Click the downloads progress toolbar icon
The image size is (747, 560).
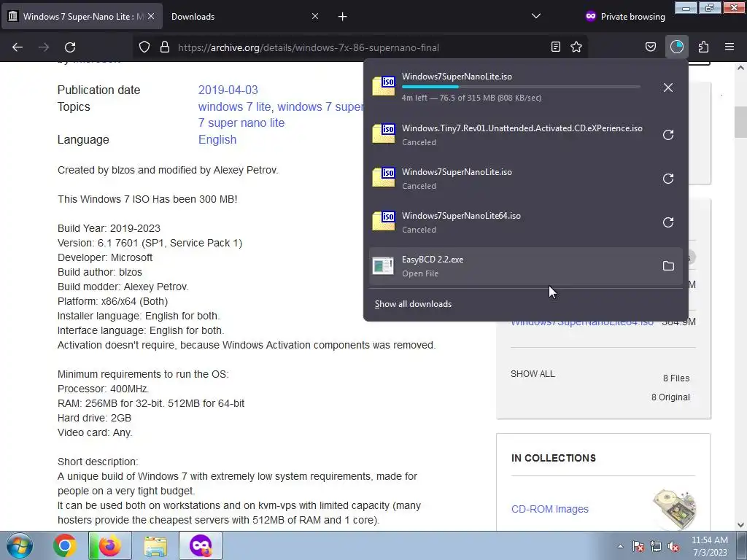677,47
